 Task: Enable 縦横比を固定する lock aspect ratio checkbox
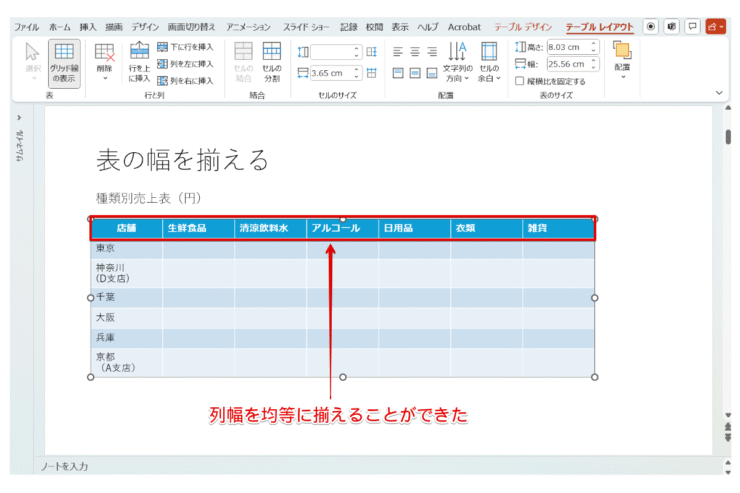coord(520,81)
